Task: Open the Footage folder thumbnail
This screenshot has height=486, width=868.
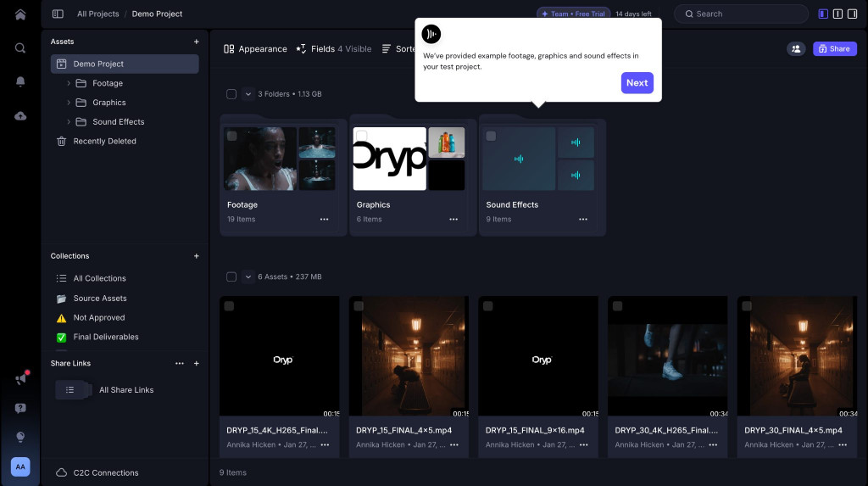Action: [x=280, y=159]
